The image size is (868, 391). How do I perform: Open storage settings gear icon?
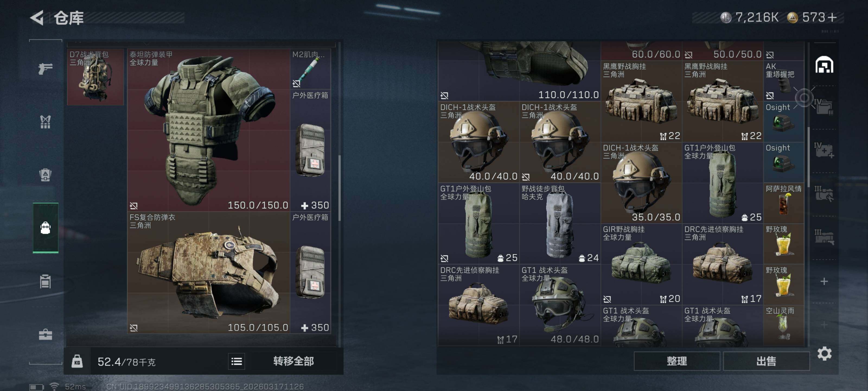pyautogui.click(x=824, y=353)
